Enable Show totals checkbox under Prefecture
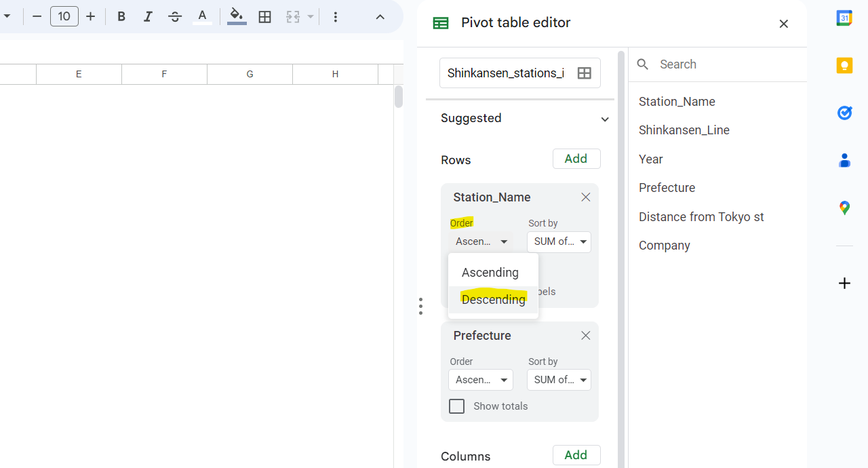The image size is (868, 468). tap(457, 406)
